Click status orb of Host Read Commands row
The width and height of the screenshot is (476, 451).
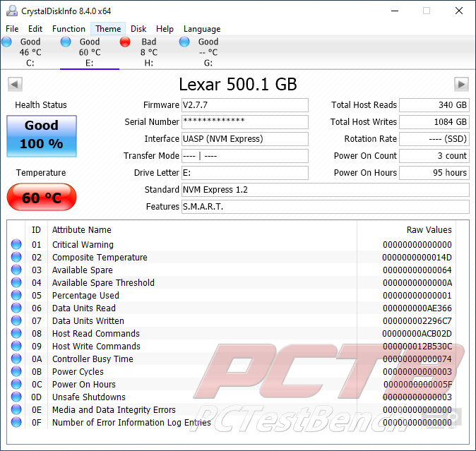click(x=16, y=333)
